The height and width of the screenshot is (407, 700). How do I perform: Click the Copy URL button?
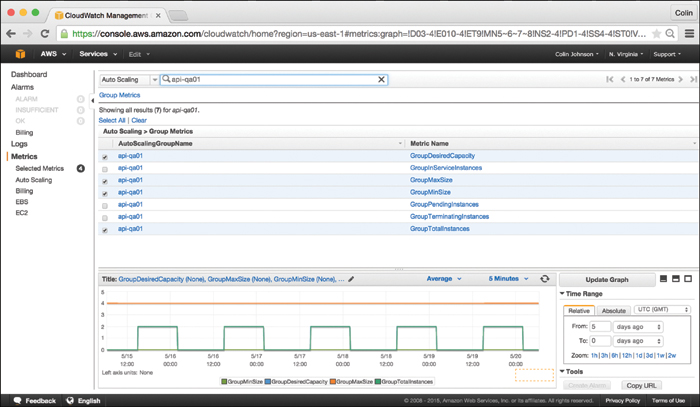[x=641, y=385]
